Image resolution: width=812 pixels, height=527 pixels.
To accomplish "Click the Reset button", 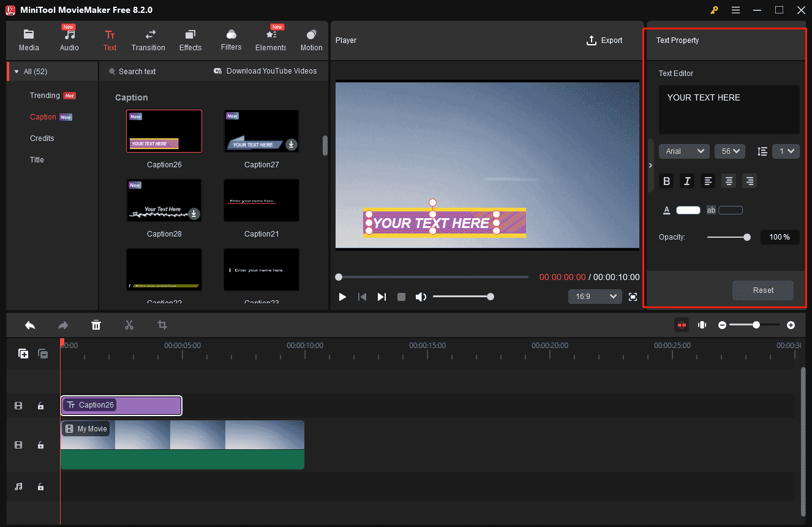I will (763, 290).
